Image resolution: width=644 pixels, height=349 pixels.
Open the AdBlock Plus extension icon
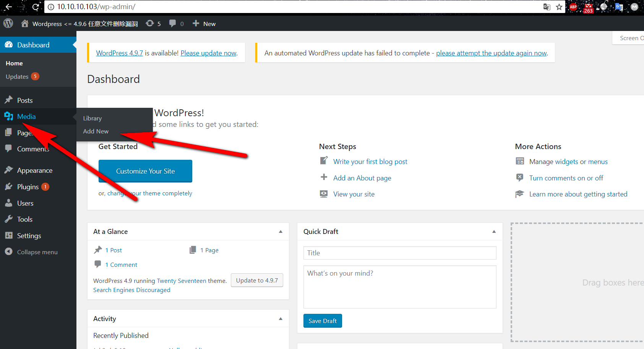click(573, 7)
